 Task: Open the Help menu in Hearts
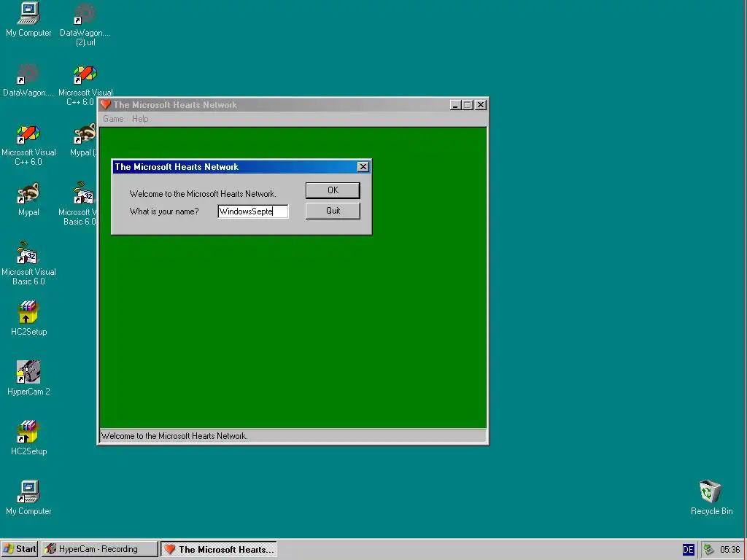pyautogui.click(x=140, y=119)
